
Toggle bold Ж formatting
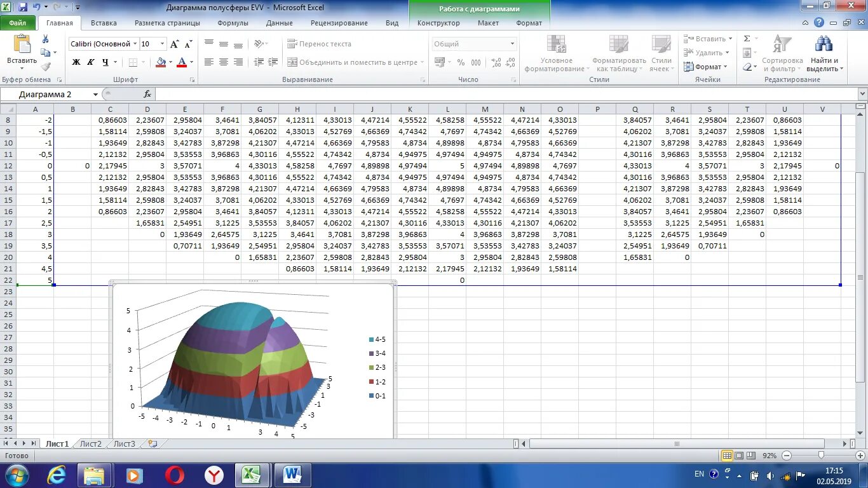tap(76, 62)
